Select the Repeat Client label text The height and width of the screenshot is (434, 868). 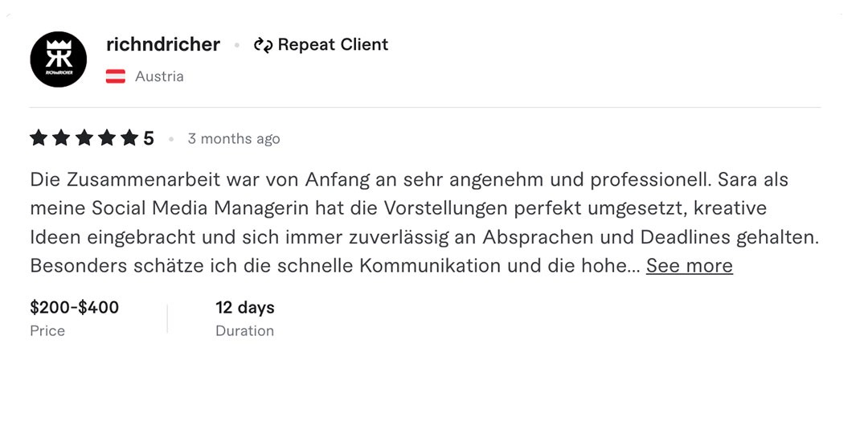point(333,45)
